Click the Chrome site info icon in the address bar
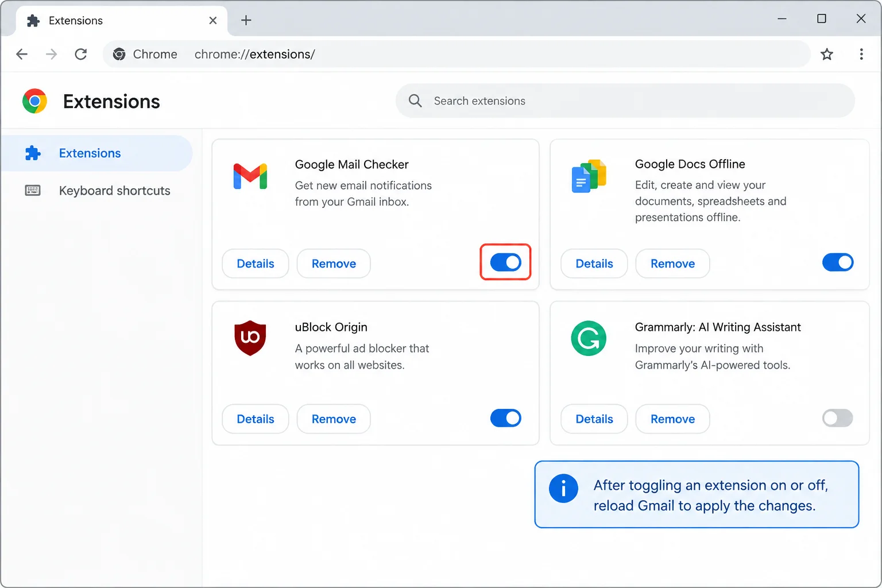The width and height of the screenshot is (882, 588). tap(119, 54)
